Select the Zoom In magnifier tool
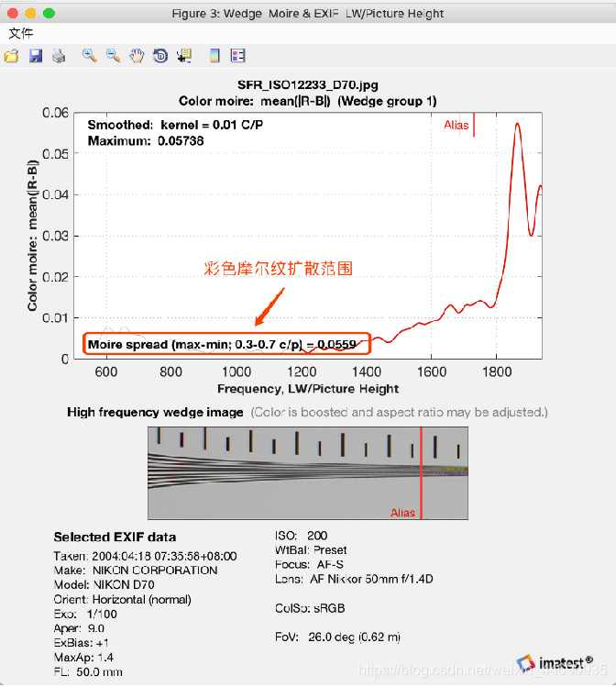616x687 pixels. tap(90, 56)
